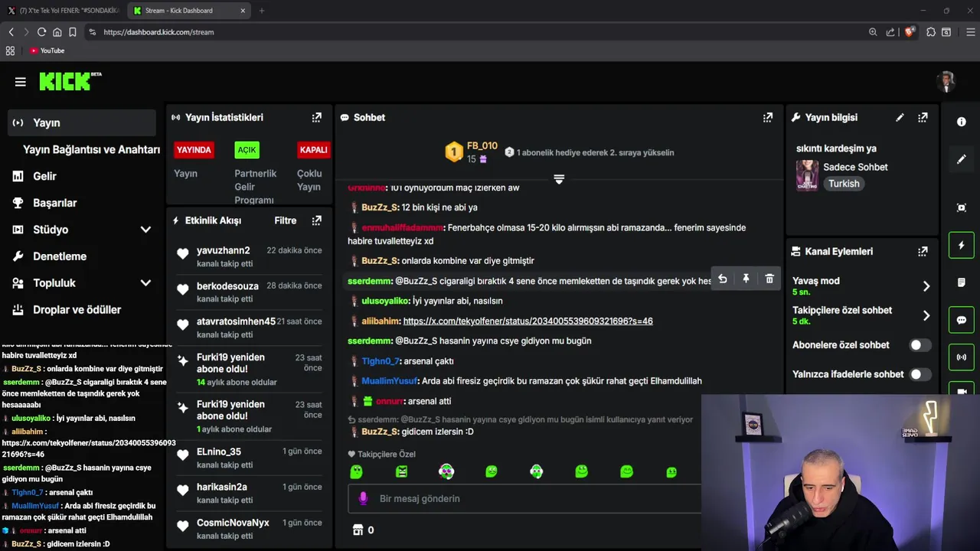This screenshot has height=551, width=980.
Task: Click the red KAPALI multistream status badge
Action: pyautogui.click(x=313, y=150)
